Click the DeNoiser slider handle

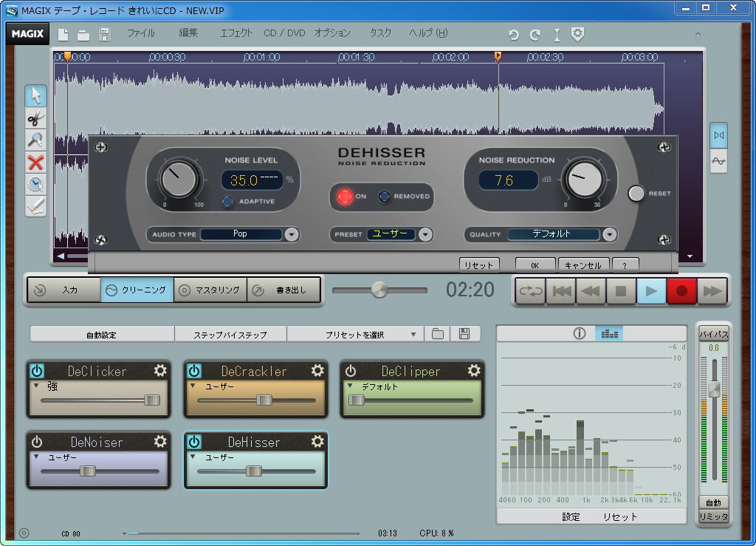[87, 471]
